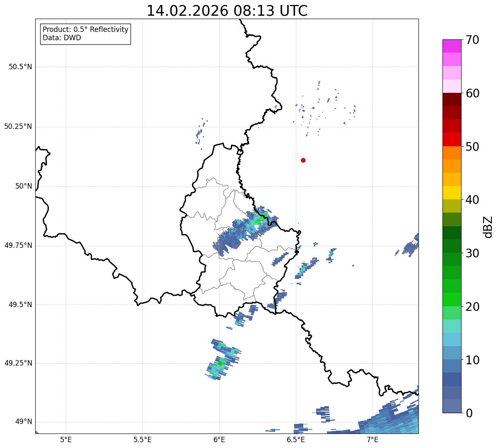Click the '50.5°N' latitude label
The width and height of the screenshot is (498, 448).
click(20, 67)
